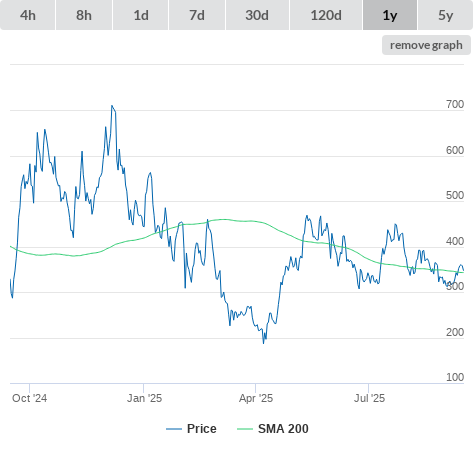Switch chart to 5y range
The height and width of the screenshot is (455, 474).
[x=446, y=15]
